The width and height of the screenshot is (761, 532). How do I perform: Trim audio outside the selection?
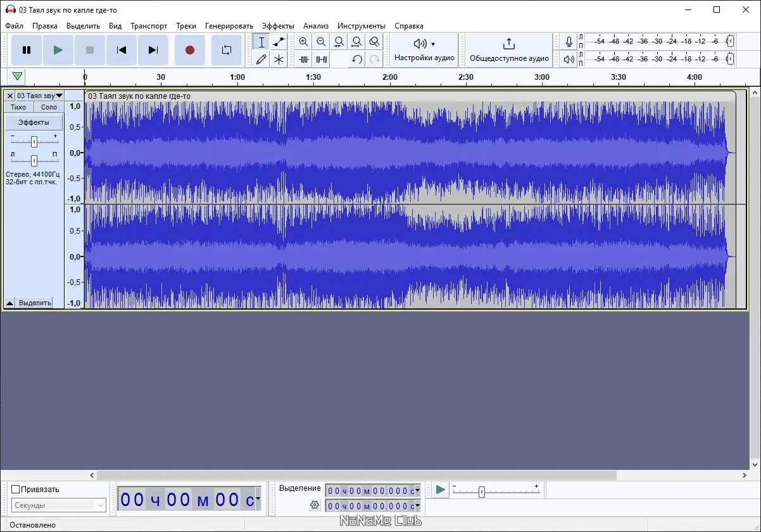click(x=304, y=60)
